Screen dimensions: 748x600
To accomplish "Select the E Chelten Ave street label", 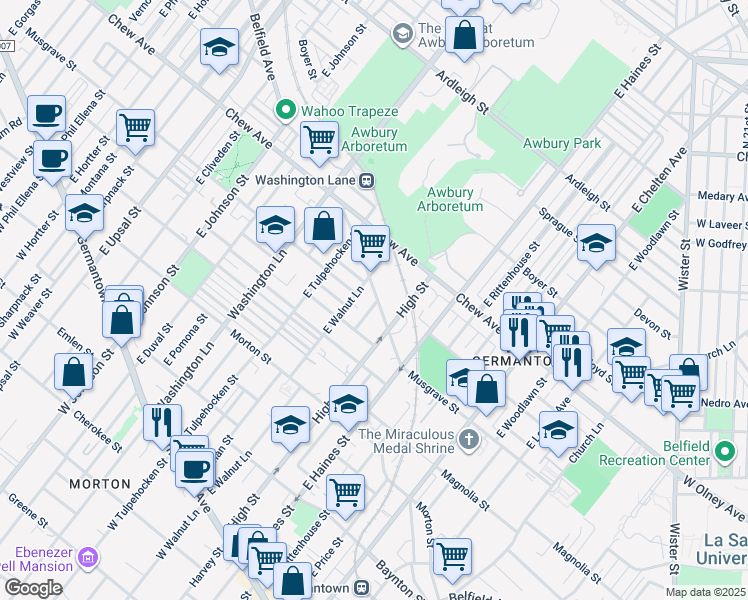I will (660, 180).
